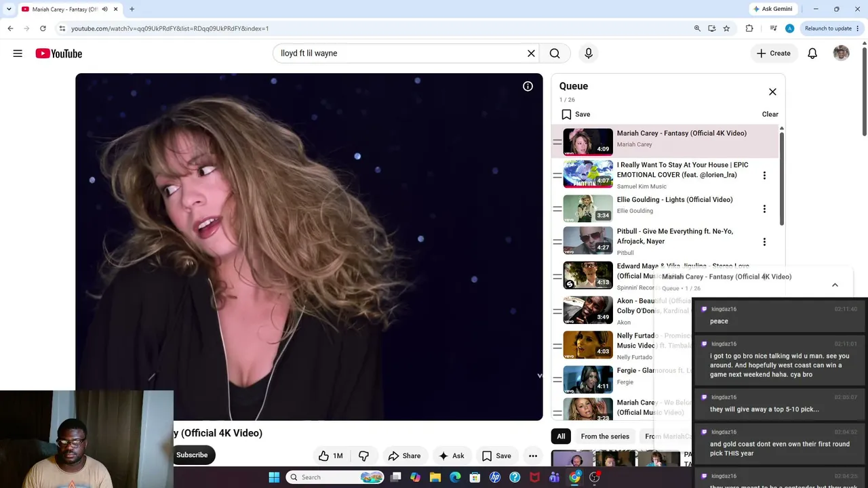Collapse the mini queue popup chevron
868x488 pixels.
click(x=835, y=285)
